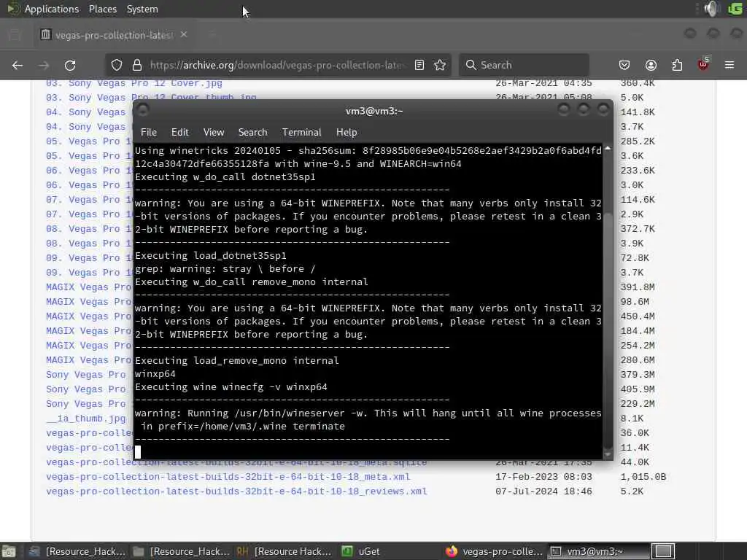747x560 pixels.
Task: Open terminal Edit menu
Action: 179,133
